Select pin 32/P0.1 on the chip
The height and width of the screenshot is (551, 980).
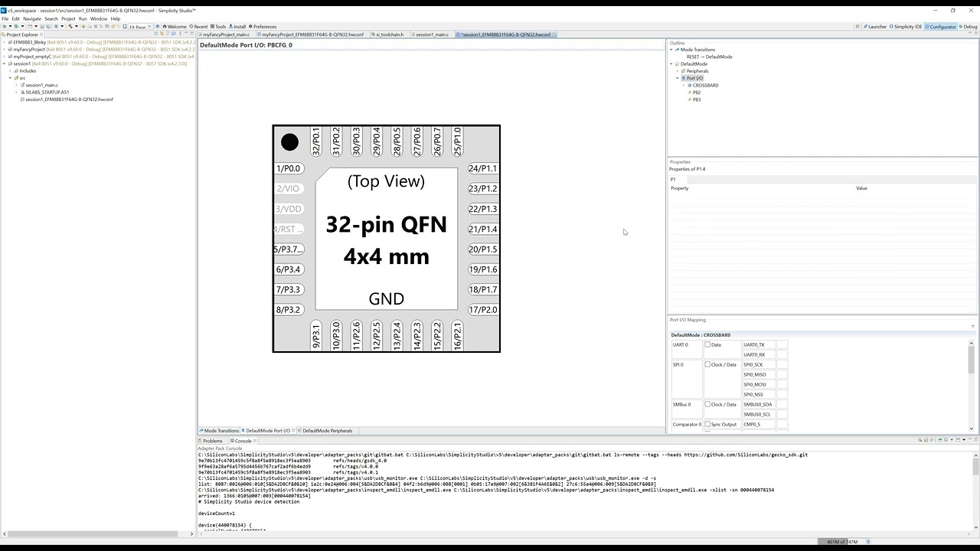[x=316, y=142]
